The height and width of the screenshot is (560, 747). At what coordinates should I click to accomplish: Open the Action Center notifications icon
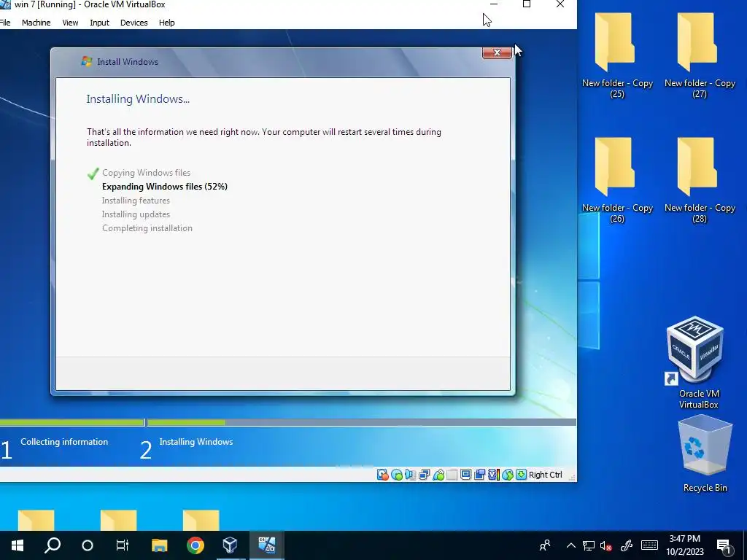tap(724, 546)
